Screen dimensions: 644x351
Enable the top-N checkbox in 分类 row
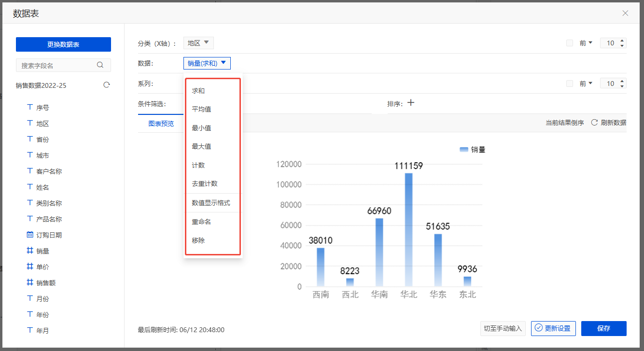click(x=570, y=43)
